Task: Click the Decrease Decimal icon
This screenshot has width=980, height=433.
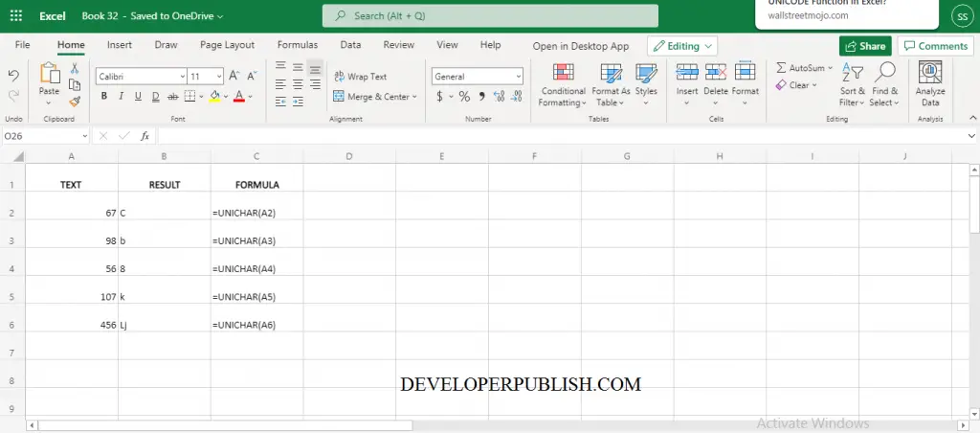Action: [x=516, y=97]
